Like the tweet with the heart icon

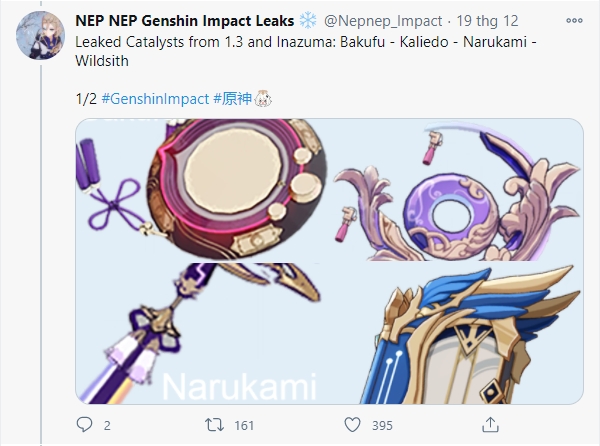pyautogui.click(x=352, y=425)
